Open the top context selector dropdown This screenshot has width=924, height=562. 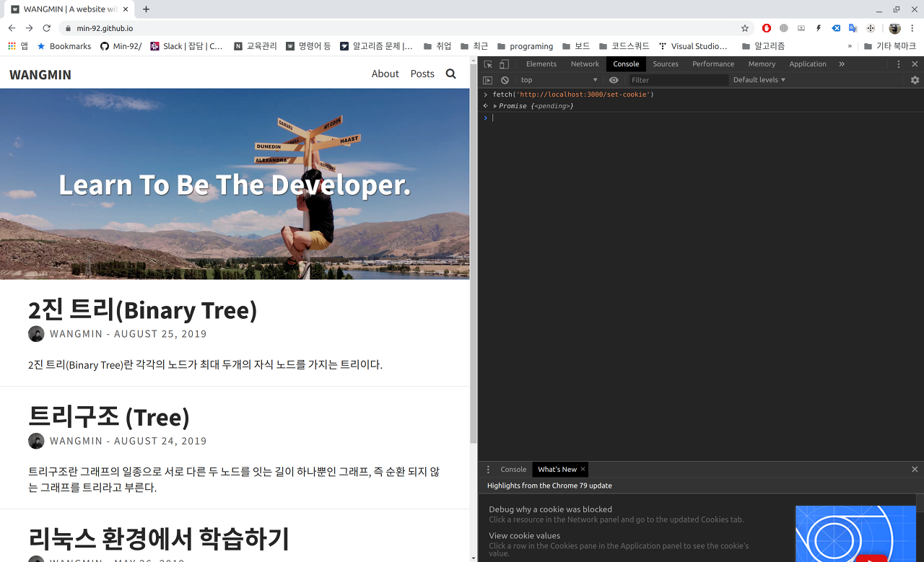coord(559,80)
